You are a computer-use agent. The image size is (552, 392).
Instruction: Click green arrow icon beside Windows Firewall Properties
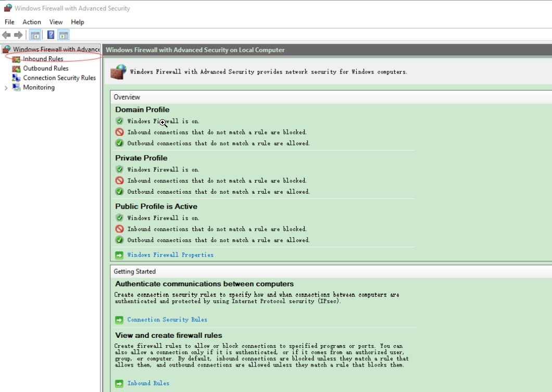point(119,255)
